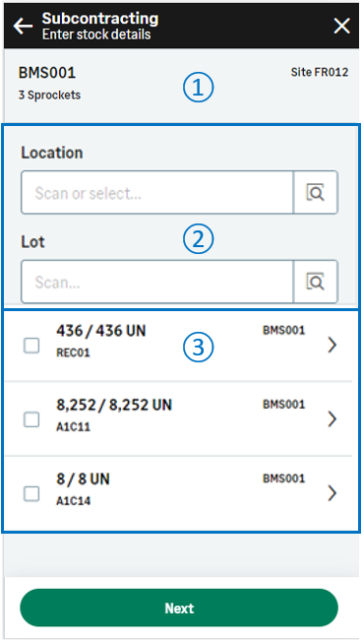
Task: Expand the REC01 line with chevron
Action: (x=333, y=346)
